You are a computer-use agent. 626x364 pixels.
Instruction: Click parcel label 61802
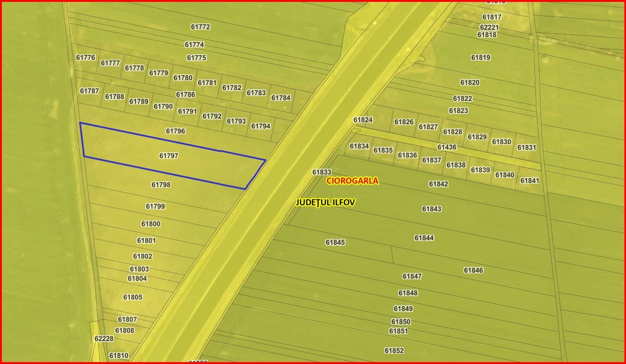coord(142,256)
